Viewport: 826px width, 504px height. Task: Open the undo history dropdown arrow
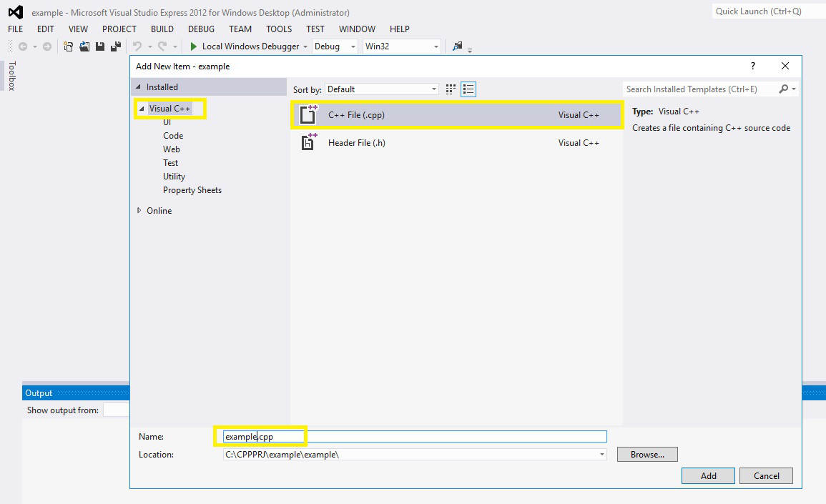[150, 47]
